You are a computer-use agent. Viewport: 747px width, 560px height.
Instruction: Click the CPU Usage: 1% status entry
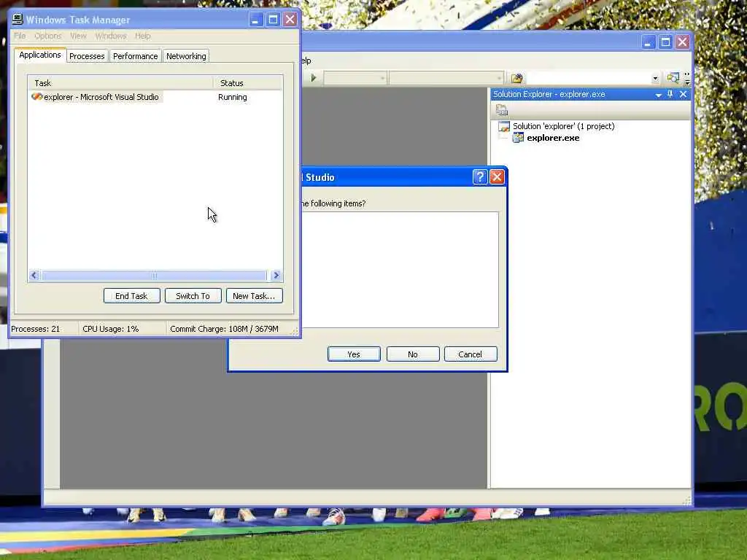click(111, 329)
